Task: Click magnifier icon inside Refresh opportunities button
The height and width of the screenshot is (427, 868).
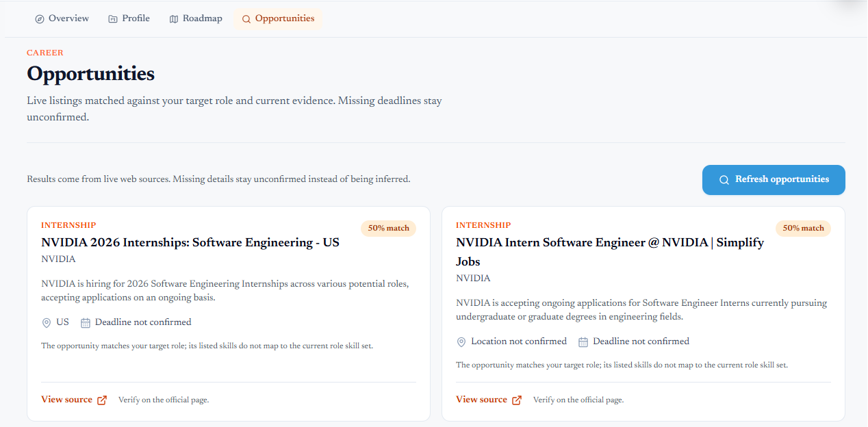Action: 724,180
